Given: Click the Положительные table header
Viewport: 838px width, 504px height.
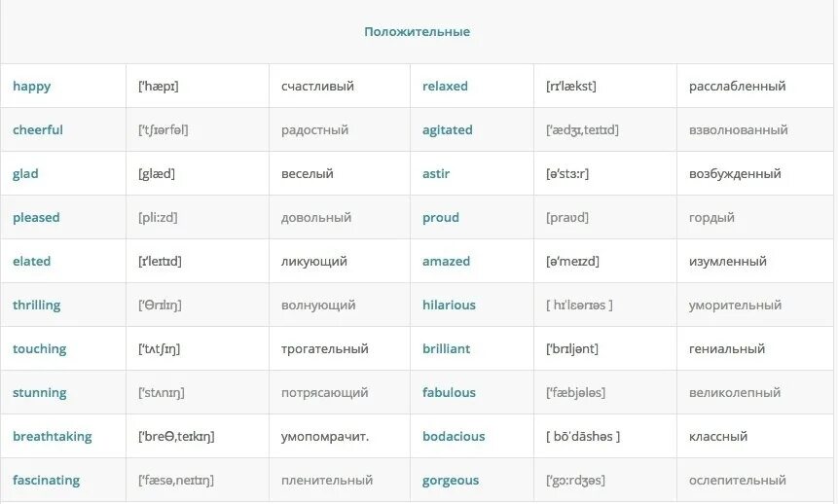Looking at the screenshot, I should [417, 32].
